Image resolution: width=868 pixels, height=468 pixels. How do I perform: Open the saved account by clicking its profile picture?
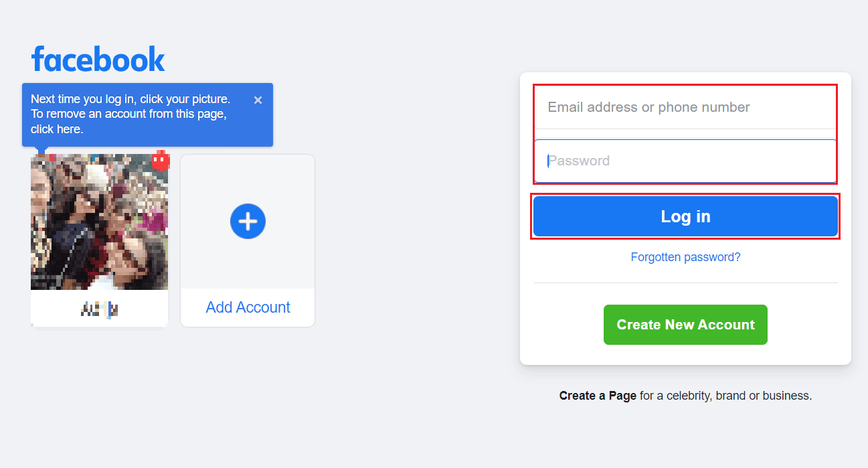99,221
